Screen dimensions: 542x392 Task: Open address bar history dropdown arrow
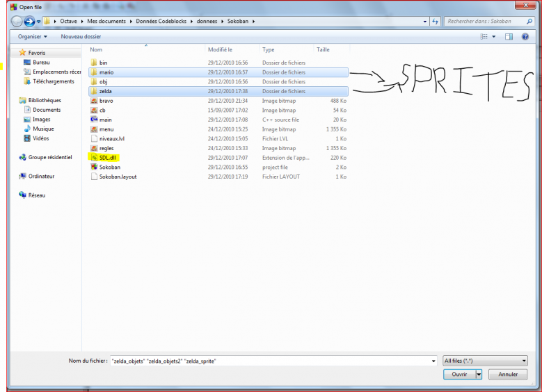pos(425,22)
